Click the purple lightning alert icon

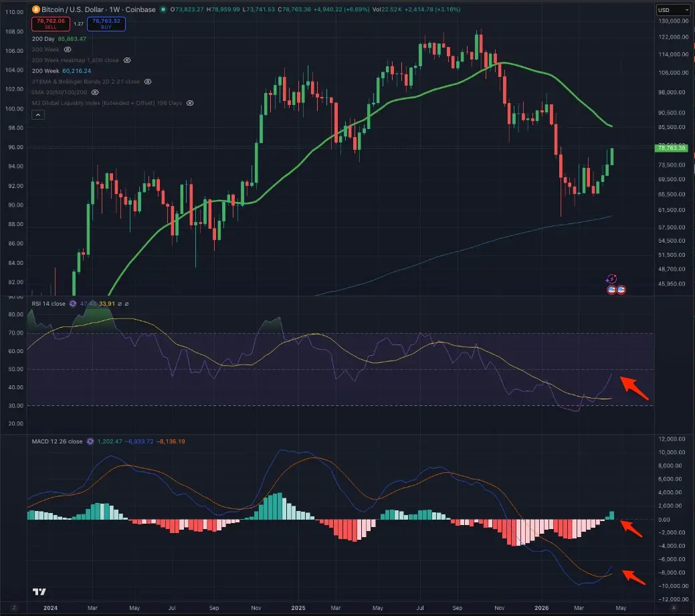[x=611, y=279]
